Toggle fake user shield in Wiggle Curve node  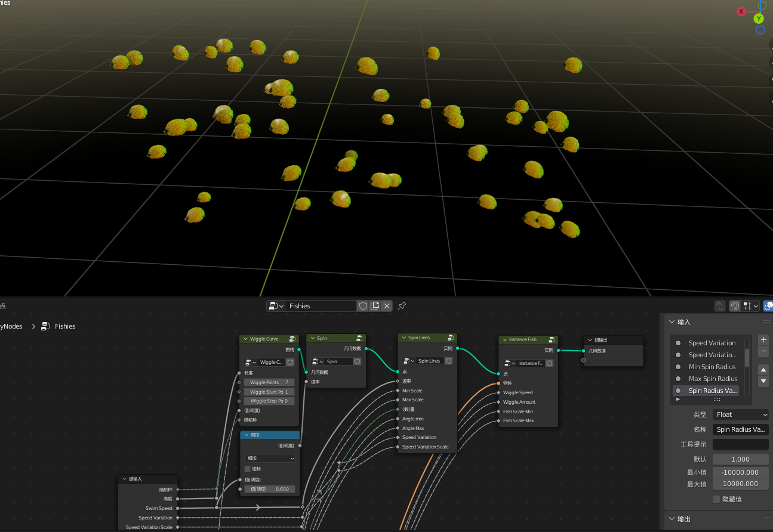pos(290,362)
